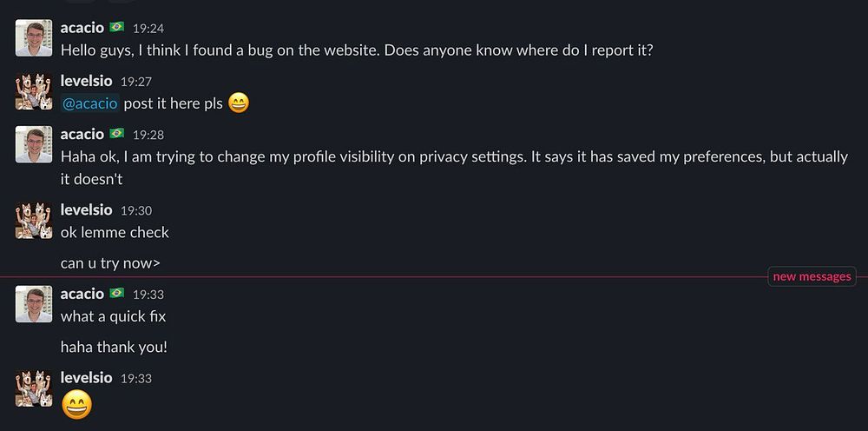Click the levelsio username at 19:27
868x431 pixels.
(86, 81)
